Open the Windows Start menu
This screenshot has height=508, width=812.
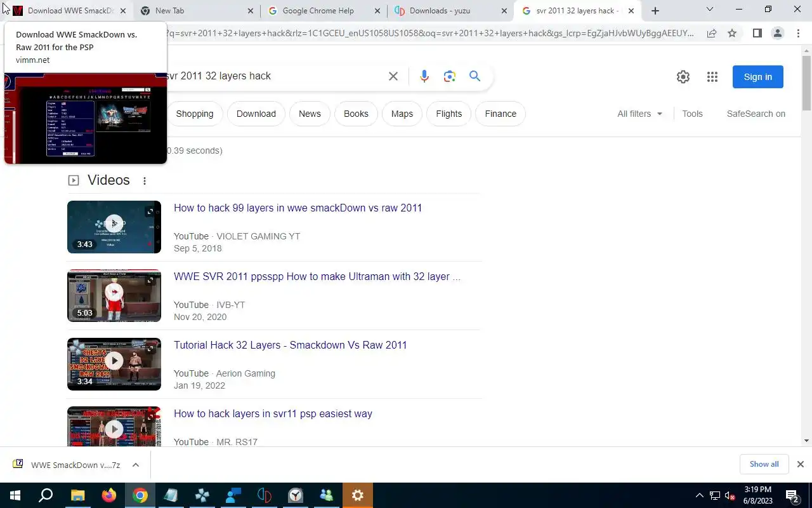tap(15, 495)
